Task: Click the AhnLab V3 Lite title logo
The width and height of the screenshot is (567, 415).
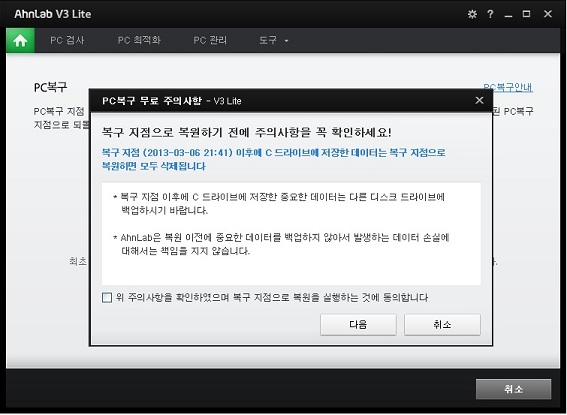Action: click(53, 14)
